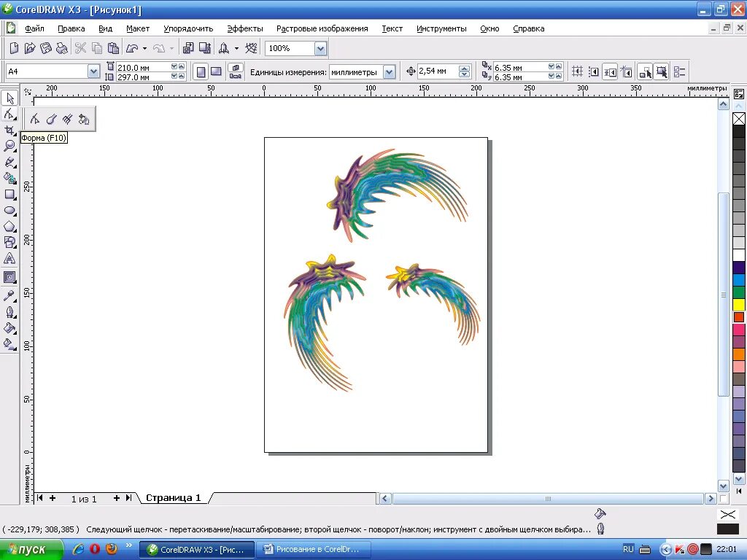Viewport: 747px width, 560px height.
Task: Choose Shape tool in flyout
Action: (35, 119)
